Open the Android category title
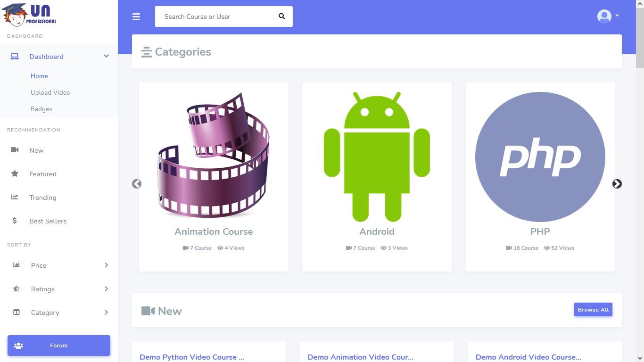Screen dimensions: 644x362 pos(377,231)
